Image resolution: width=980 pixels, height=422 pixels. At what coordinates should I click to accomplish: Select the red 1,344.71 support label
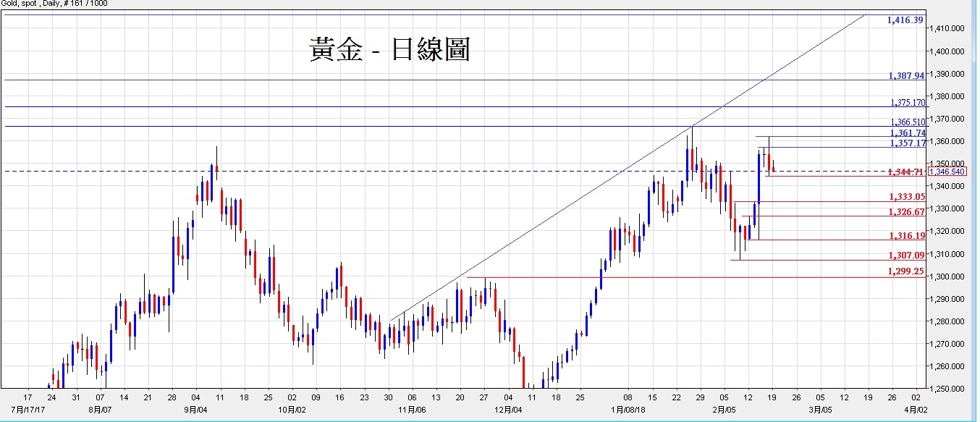click(905, 172)
